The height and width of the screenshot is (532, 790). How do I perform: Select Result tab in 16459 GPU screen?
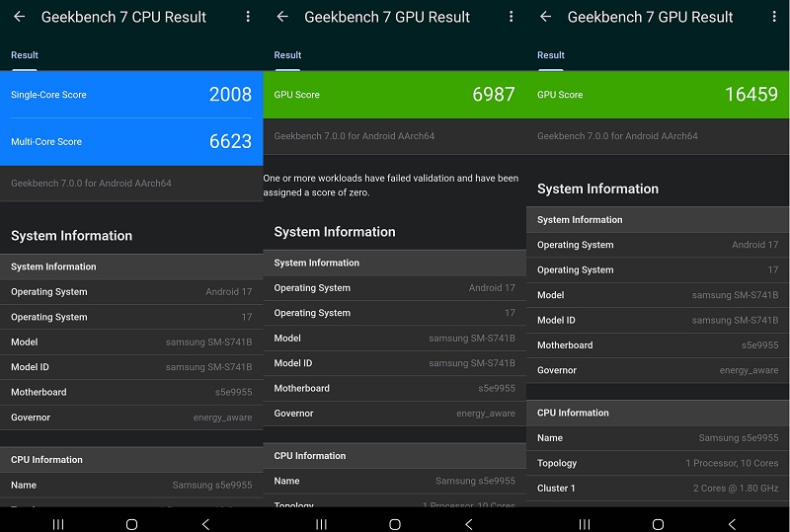pyautogui.click(x=551, y=55)
